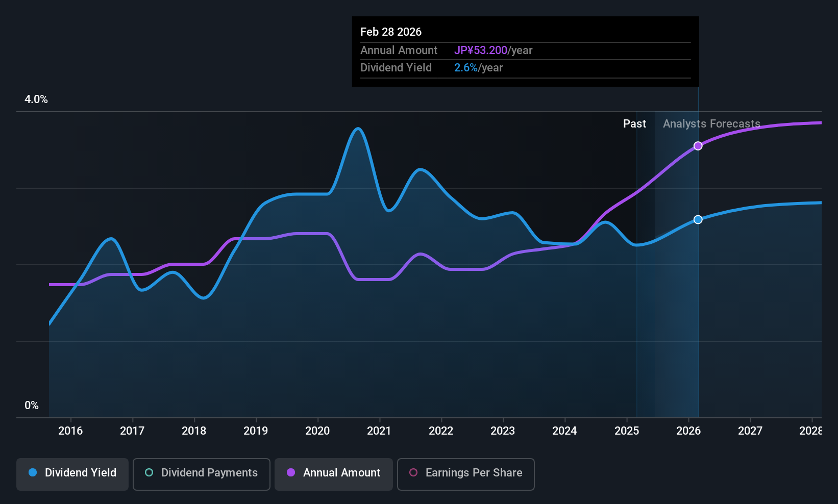Viewport: 838px width, 504px height.
Task: Click the pink Earnings Per Share circle
Action: [413, 472]
